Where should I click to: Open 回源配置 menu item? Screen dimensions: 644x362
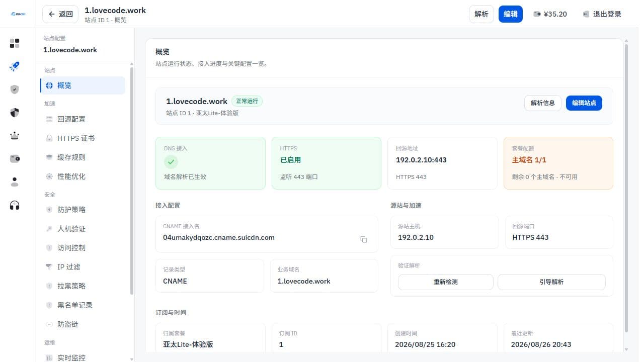pyautogui.click(x=83, y=119)
